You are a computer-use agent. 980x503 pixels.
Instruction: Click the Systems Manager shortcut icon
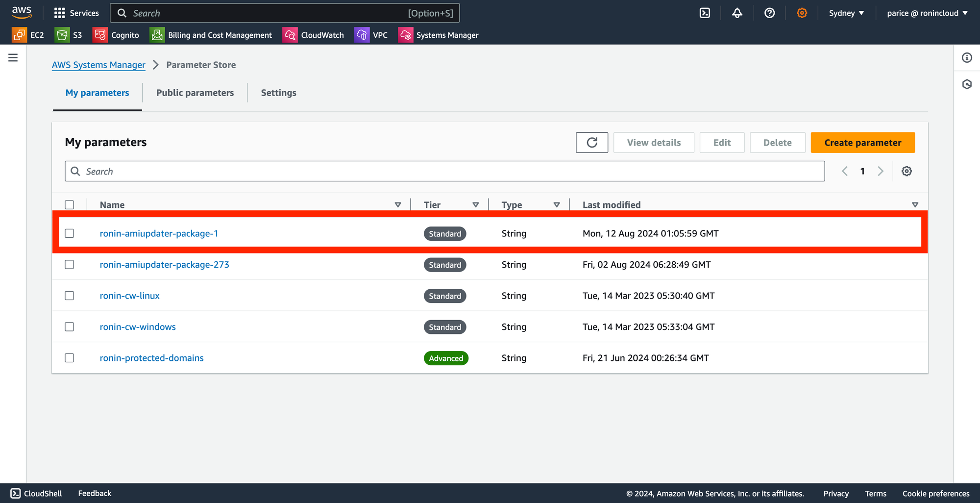click(x=405, y=35)
